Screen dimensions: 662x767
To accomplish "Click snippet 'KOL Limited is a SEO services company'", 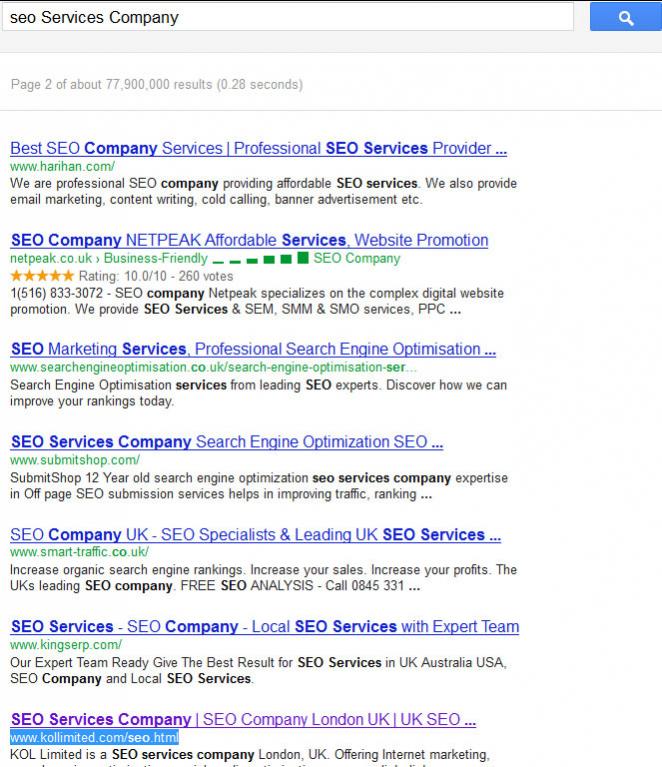I will (x=250, y=757).
